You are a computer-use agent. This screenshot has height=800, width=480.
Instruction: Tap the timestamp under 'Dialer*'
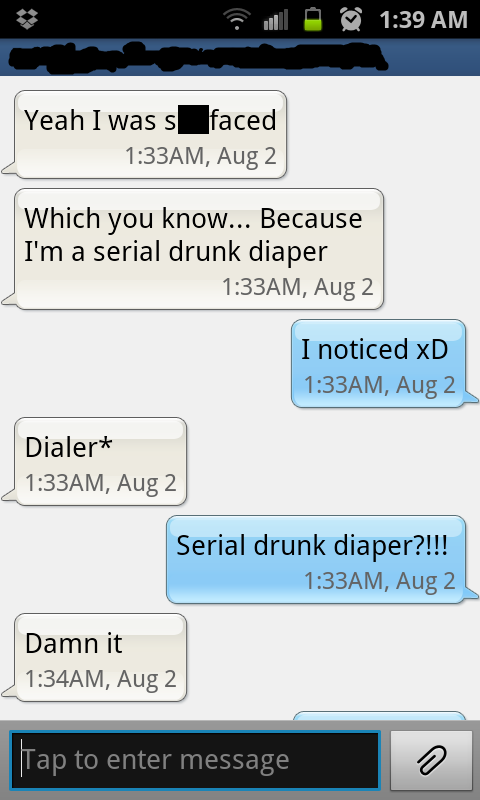coord(100,483)
